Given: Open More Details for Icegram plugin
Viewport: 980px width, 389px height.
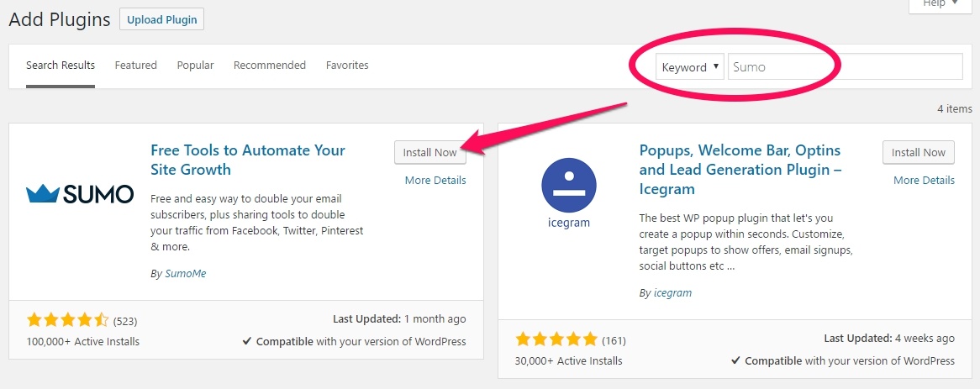Looking at the screenshot, I should tap(924, 181).
